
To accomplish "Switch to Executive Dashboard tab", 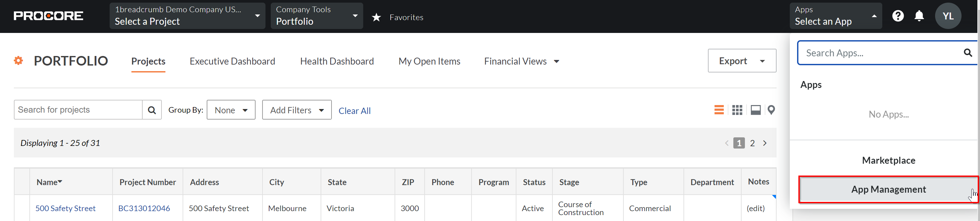I will tap(232, 61).
